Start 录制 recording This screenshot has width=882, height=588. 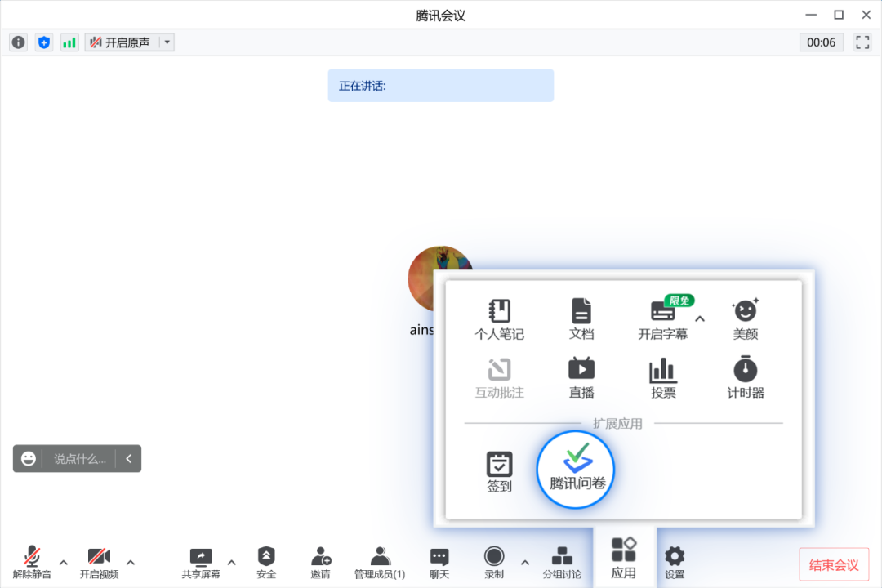494,562
